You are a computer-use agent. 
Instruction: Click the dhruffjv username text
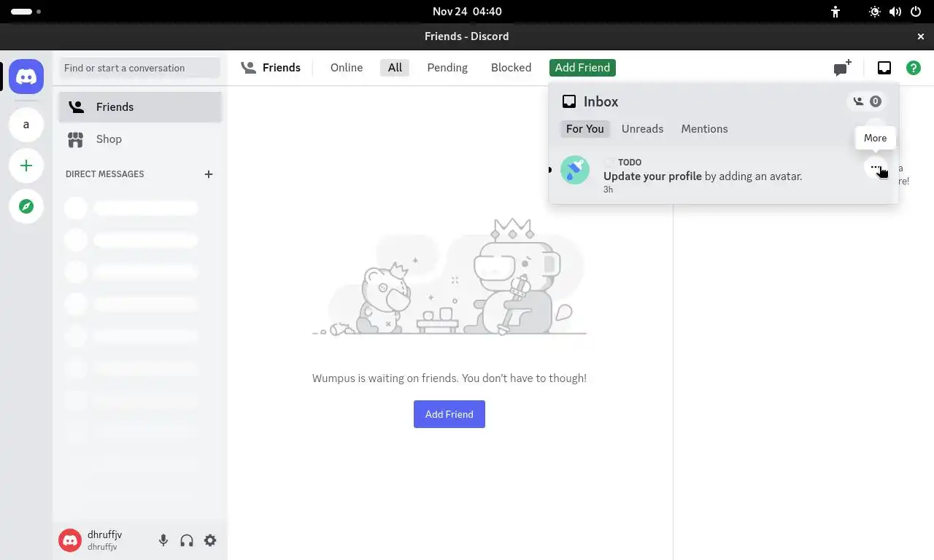pyautogui.click(x=104, y=535)
